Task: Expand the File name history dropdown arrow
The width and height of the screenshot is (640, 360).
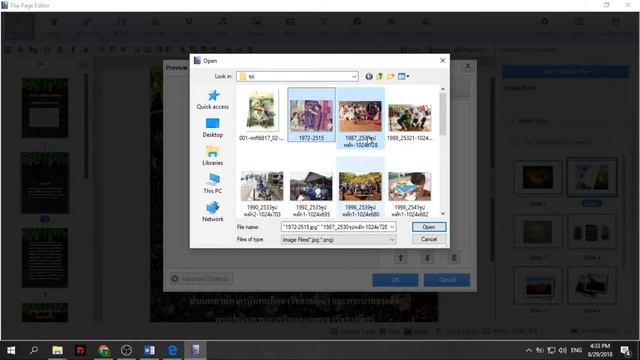Action: pyautogui.click(x=392, y=227)
